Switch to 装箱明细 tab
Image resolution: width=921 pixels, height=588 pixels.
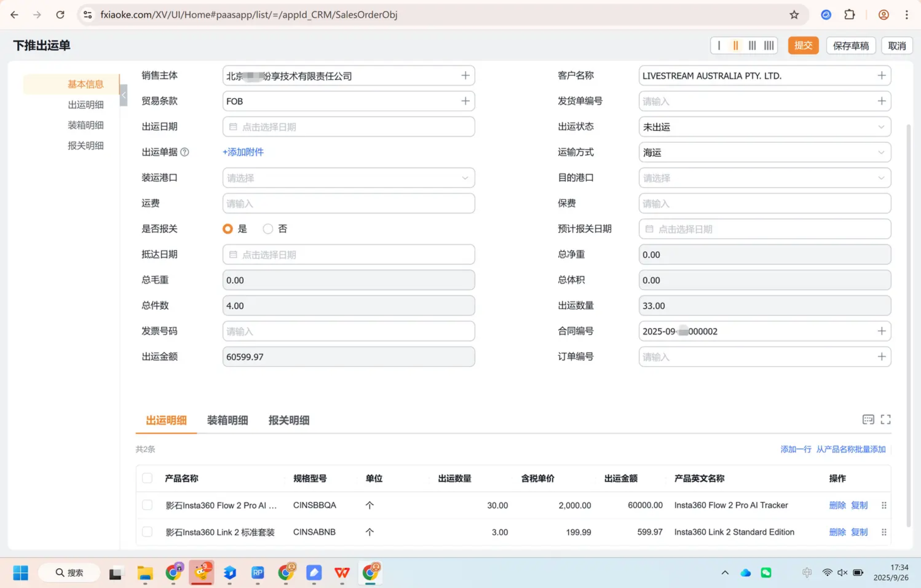pos(228,420)
